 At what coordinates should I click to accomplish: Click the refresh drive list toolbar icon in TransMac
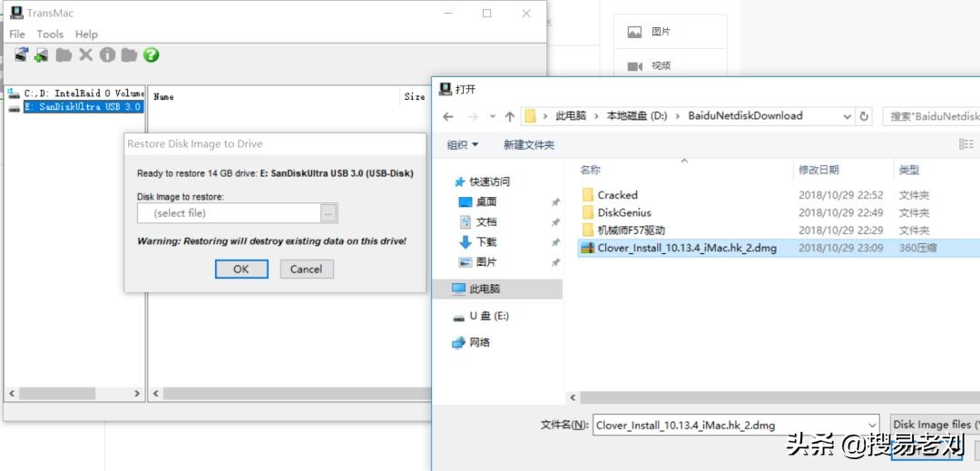21,55
